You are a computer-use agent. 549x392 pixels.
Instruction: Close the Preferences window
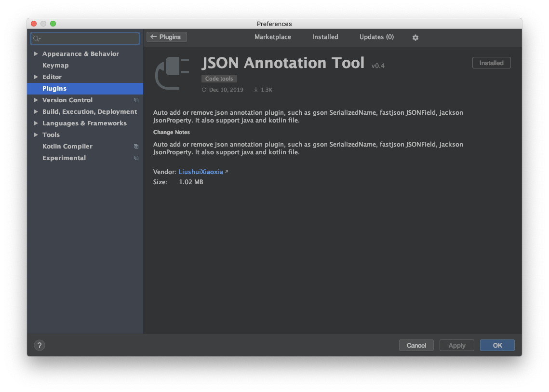(x=34, y=24)
